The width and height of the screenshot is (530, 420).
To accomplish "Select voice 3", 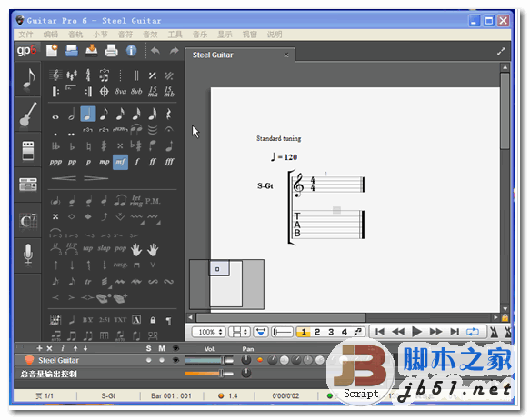I will [x=331, y=332].
